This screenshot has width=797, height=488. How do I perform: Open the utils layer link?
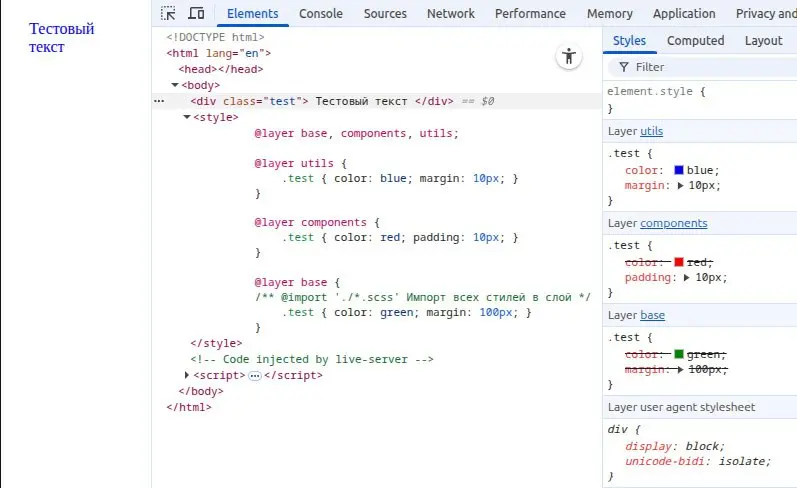pyautogui.click(x=651, y=131)
